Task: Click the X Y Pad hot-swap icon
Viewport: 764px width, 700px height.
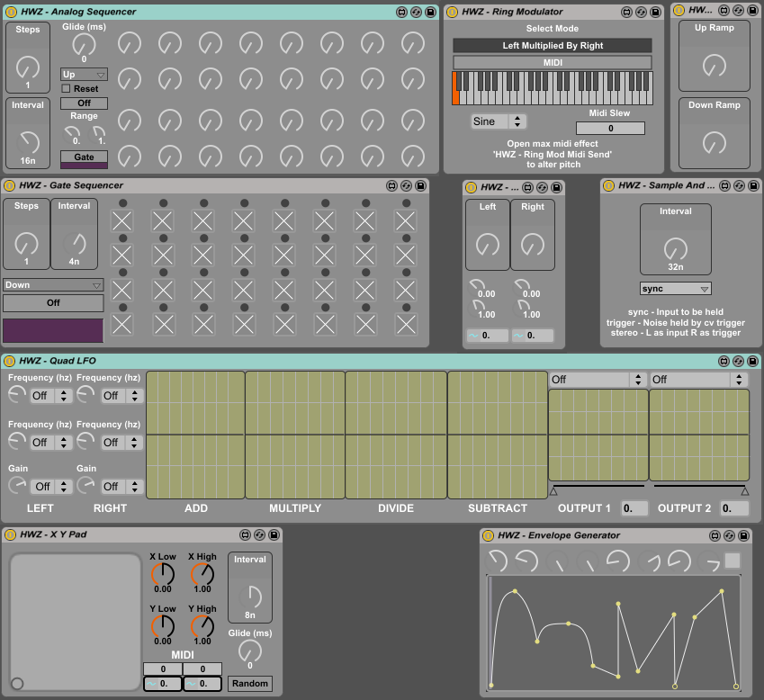Action: tap(258, 535)
